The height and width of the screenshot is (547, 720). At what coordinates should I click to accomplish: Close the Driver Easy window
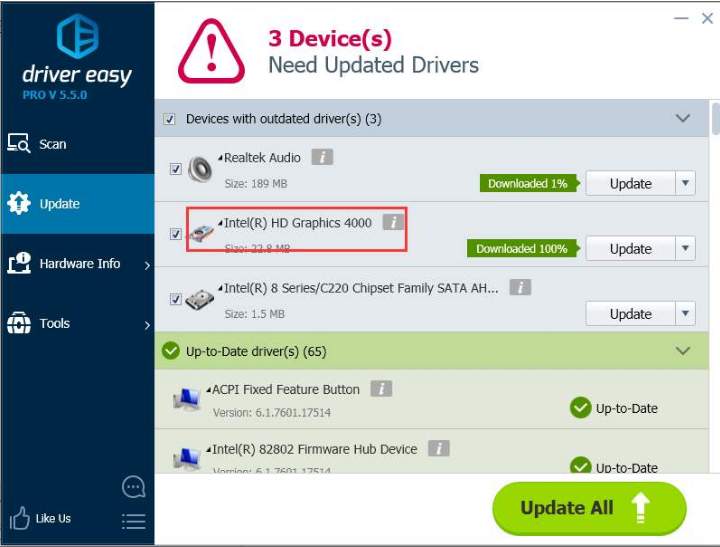708,18
